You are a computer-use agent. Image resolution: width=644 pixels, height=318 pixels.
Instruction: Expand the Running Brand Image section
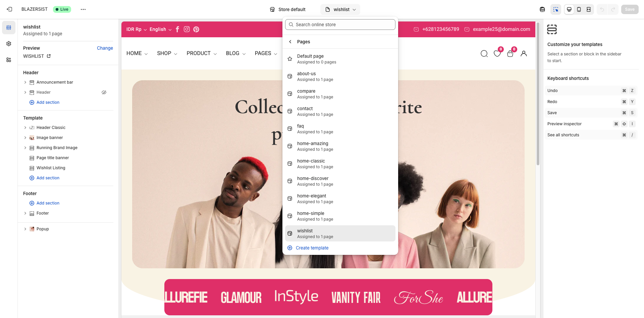25,148
